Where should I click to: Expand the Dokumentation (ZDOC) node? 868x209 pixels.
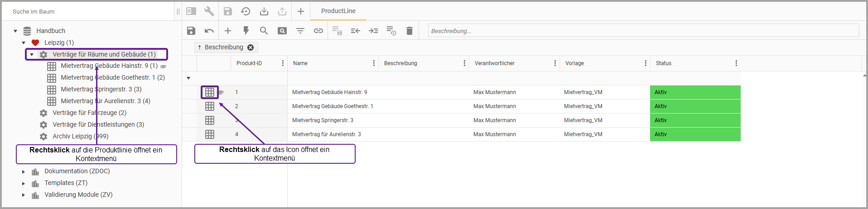tap(24, 171)
